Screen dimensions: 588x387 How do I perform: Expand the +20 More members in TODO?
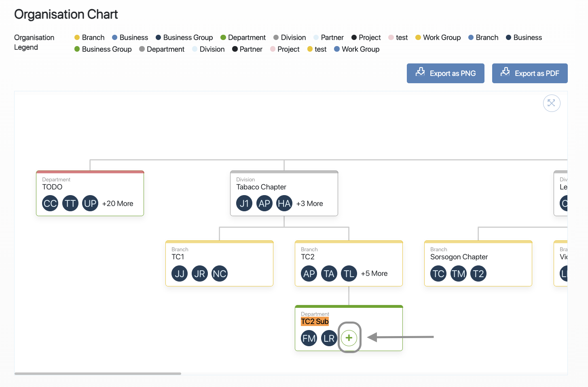point(118,204)
